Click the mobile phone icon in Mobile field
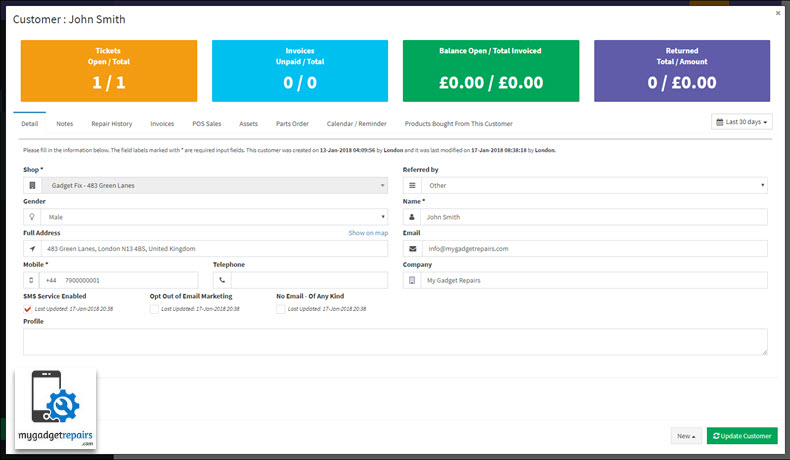Image resolution: width=790 pixels, height=460 pixels. [x=31, y=280]
